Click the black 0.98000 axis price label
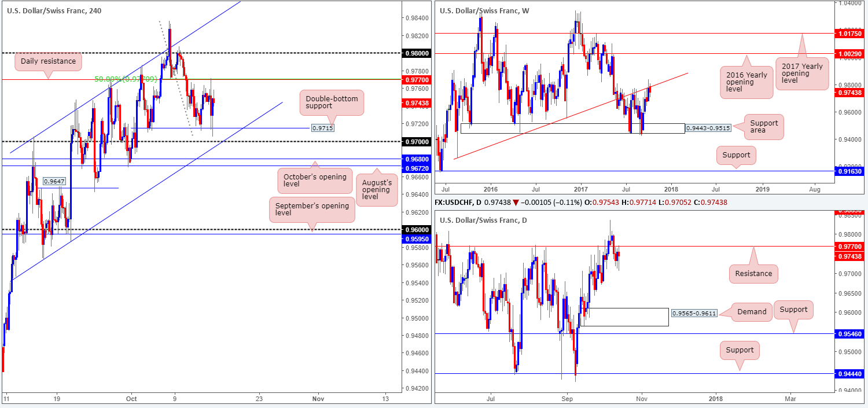868x408 pixels. [415, 53]
